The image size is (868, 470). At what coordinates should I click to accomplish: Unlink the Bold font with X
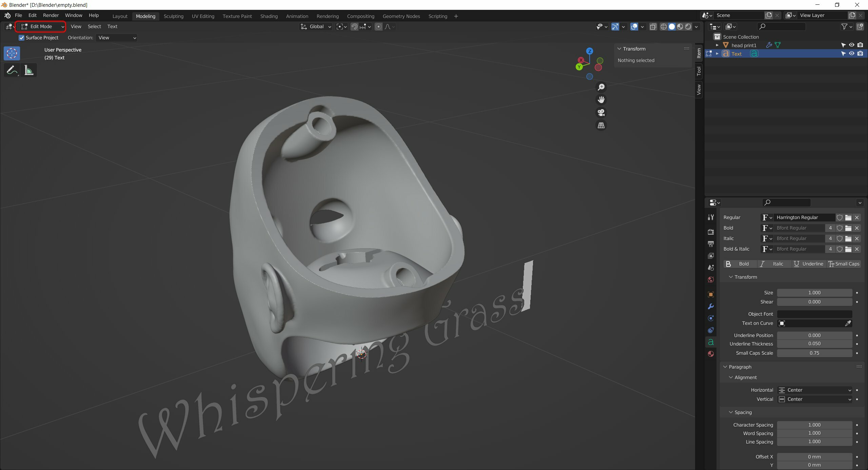click(x=857, y=228)
